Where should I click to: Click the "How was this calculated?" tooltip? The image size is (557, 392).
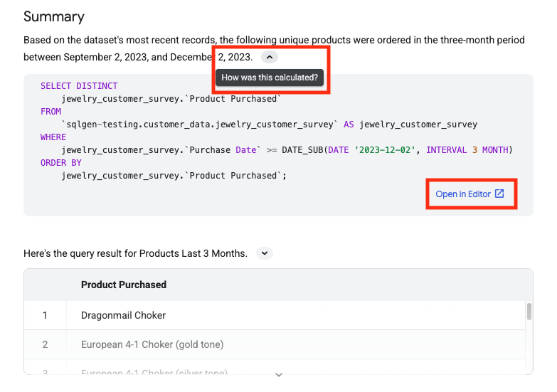tap(270, 78)
